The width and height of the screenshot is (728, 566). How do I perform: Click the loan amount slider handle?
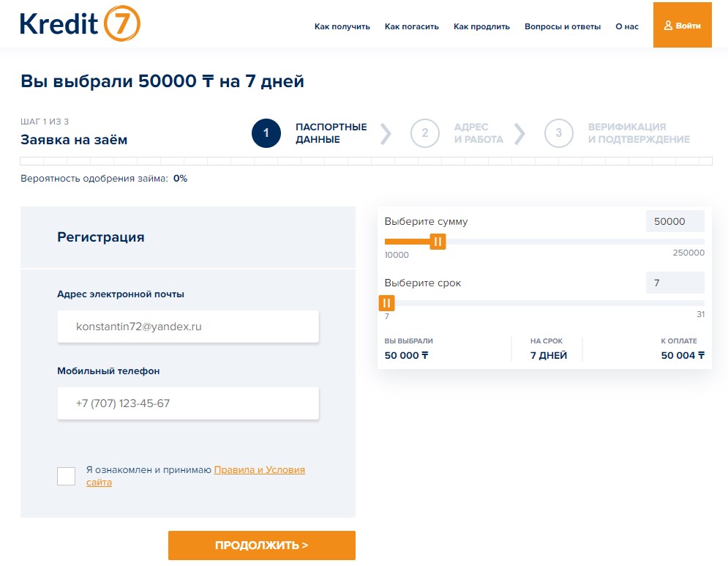click(x=438, y=242)
